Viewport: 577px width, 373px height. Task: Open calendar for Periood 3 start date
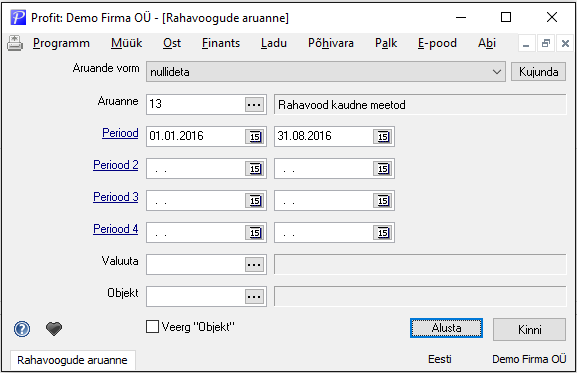(x=255, y=201)
